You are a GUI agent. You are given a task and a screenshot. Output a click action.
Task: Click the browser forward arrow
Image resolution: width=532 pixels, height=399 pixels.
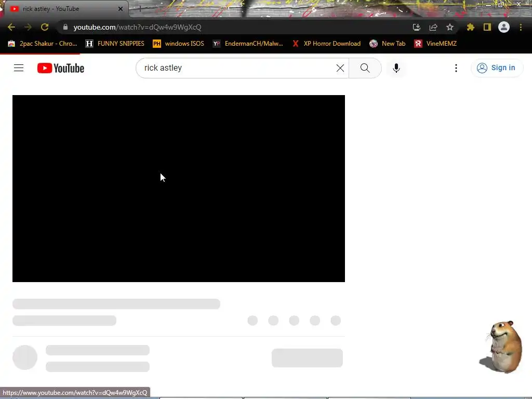click(x=28, y=27)
